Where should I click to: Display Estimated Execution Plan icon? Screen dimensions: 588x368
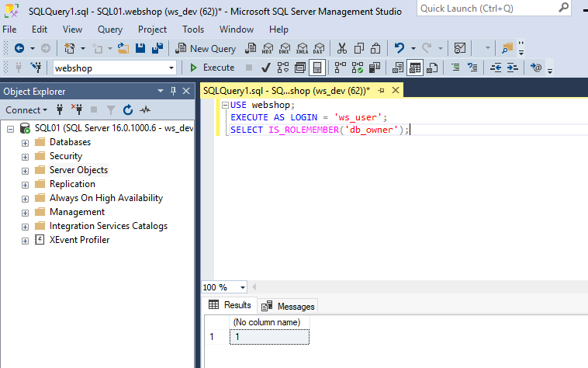pos(283,68)
